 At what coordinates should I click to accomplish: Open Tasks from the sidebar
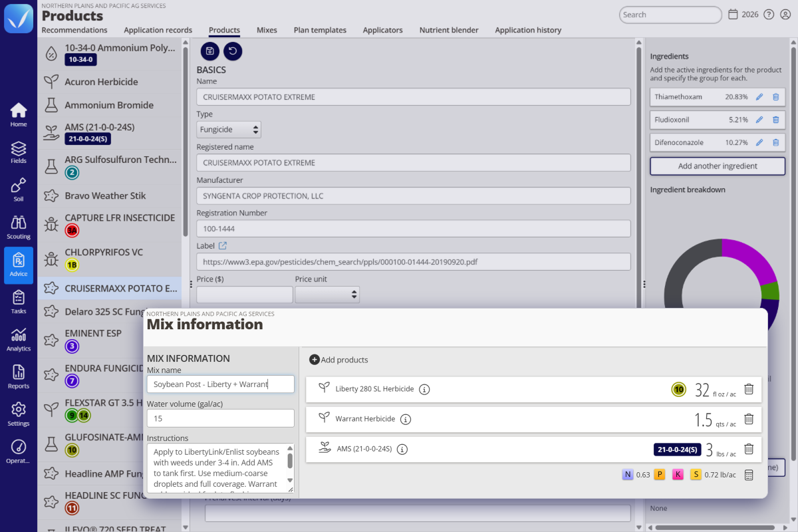[x=19, y=302]
